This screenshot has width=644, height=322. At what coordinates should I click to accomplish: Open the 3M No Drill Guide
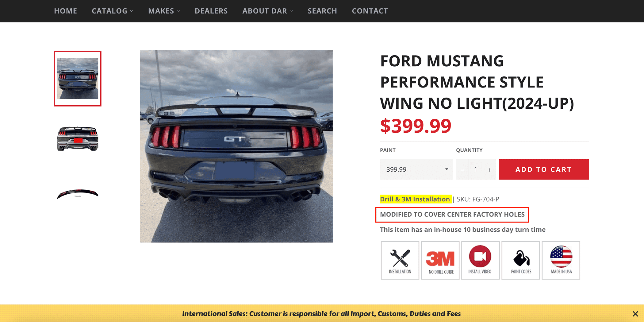pos(440,260)
